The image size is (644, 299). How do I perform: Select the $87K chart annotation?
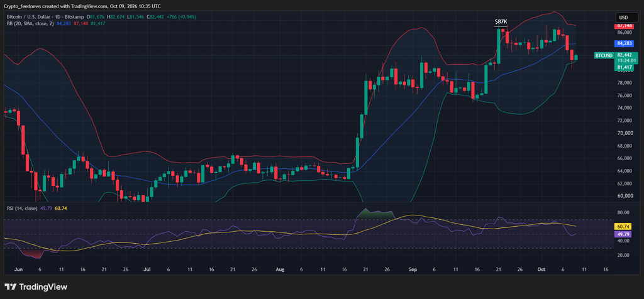501,21
